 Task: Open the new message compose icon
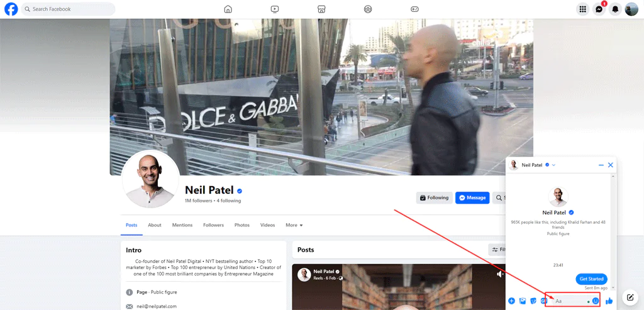point(629,297)
